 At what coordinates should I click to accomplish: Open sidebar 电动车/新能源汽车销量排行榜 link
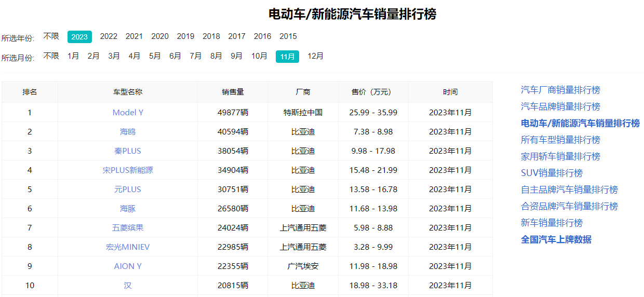pos(580,123)
